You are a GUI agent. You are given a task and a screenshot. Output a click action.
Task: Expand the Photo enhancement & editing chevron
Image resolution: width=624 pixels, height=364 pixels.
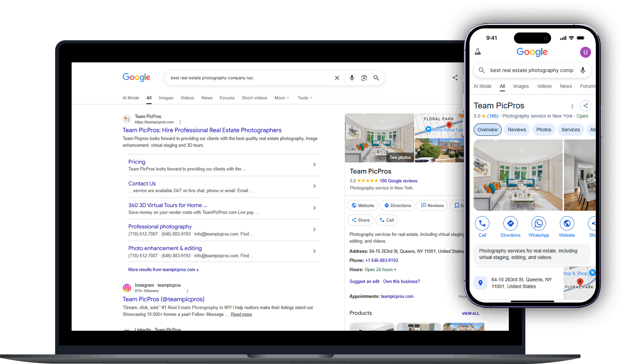[x=314, y=251]
